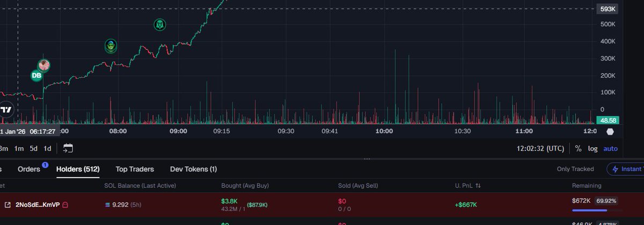Click the 9.292 SOL balance value
The width and height of the screenshot is (644, 225).
(x=121, y=205)
